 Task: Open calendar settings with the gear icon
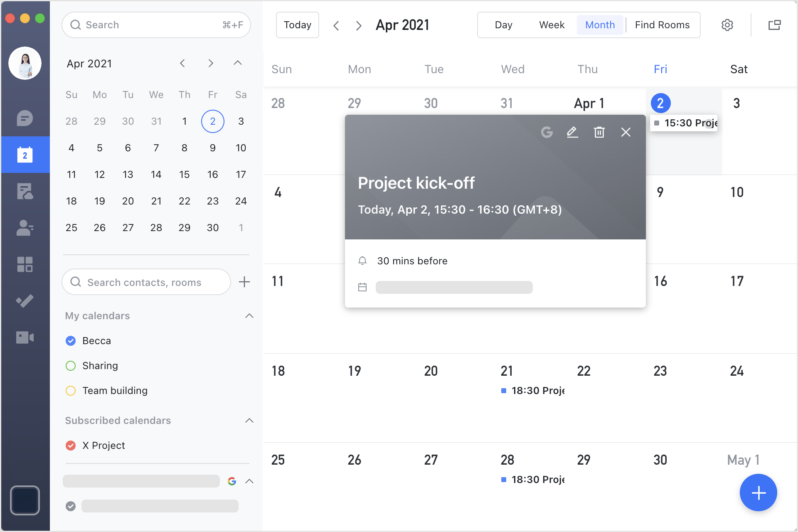727,25
